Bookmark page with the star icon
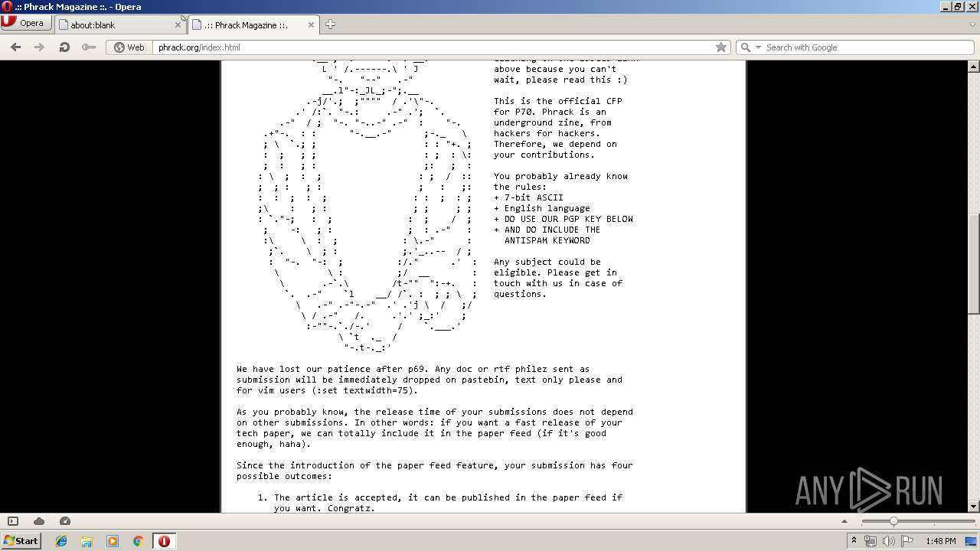Image resolution: width=980 pixels, height=551 pixels. 720,47
